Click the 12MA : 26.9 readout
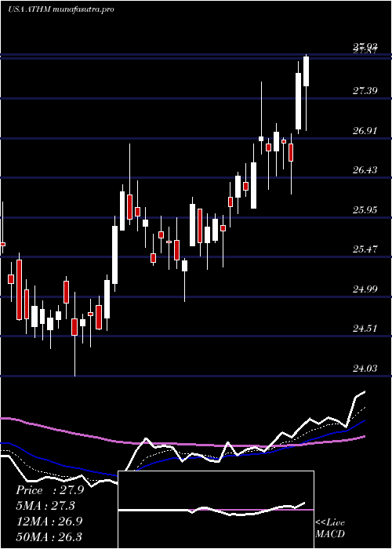392x549 pixels. (x=49, y=521)
